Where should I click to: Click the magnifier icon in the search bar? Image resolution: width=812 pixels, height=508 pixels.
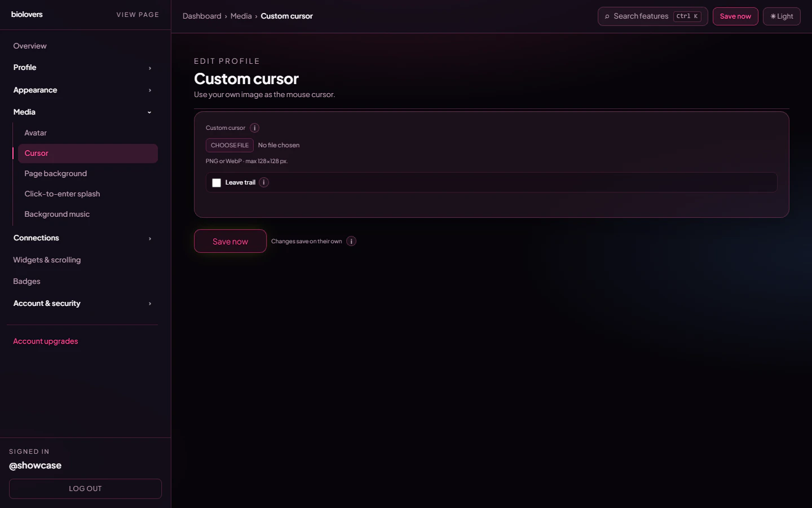pyautogui.click(x=606, y=16)
